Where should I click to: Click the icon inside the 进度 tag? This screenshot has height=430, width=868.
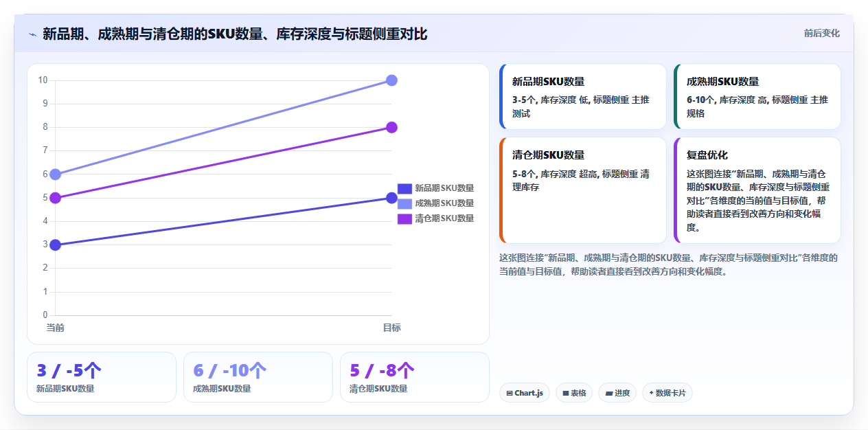coord(609,394)
